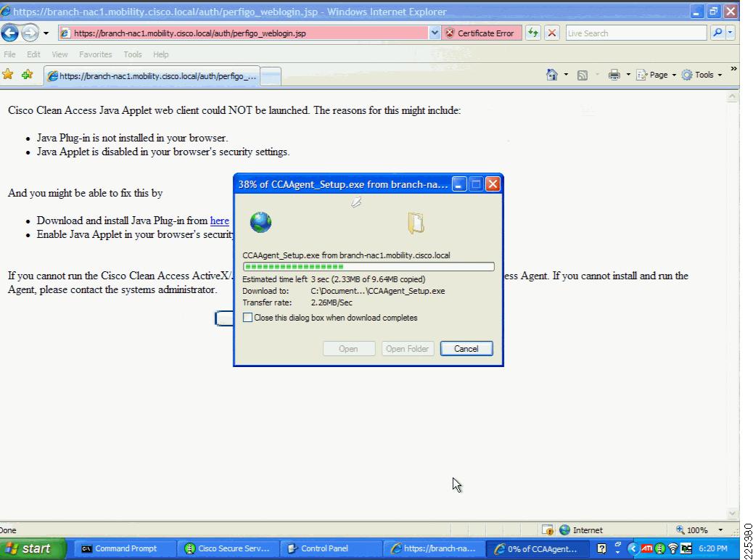Switch to the CCAAgent download taskbar button

pyautogui.click(x=537, y=548)
